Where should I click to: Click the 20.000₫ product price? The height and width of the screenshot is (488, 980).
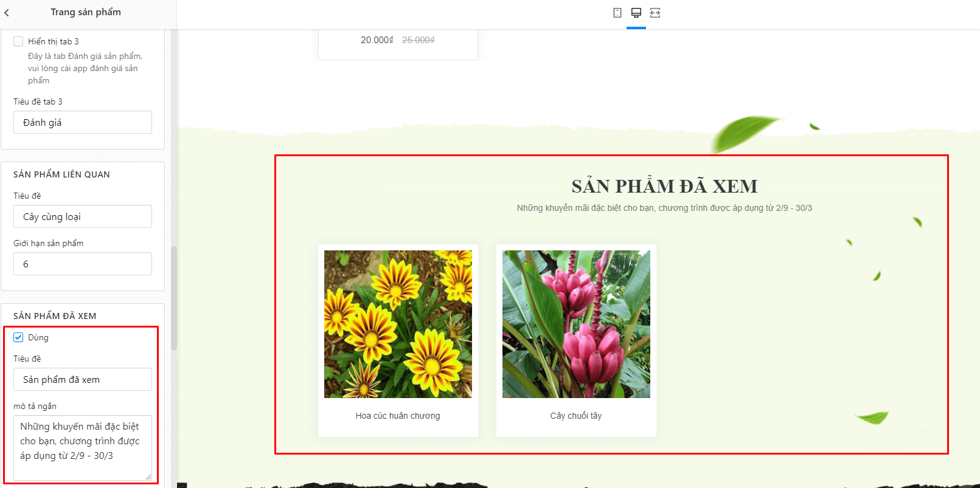(377, 40)
